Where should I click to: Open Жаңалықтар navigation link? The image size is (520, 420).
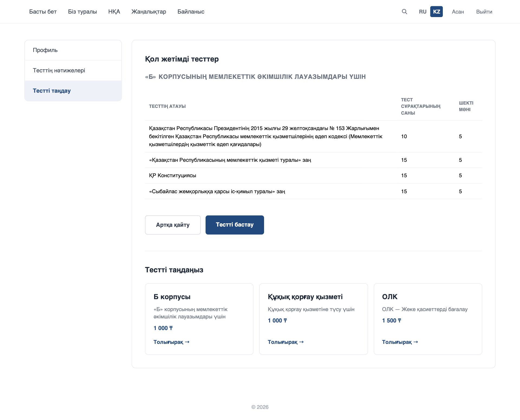coord(149,12)
